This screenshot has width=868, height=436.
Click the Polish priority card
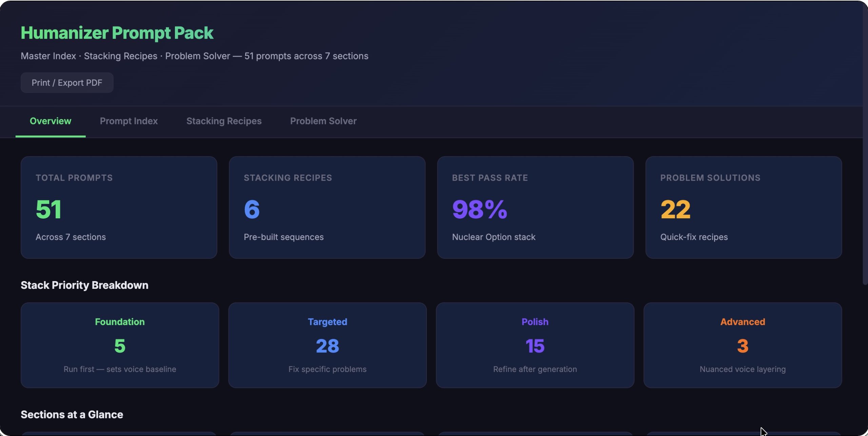pyautogui.click(x=535, y=345)
